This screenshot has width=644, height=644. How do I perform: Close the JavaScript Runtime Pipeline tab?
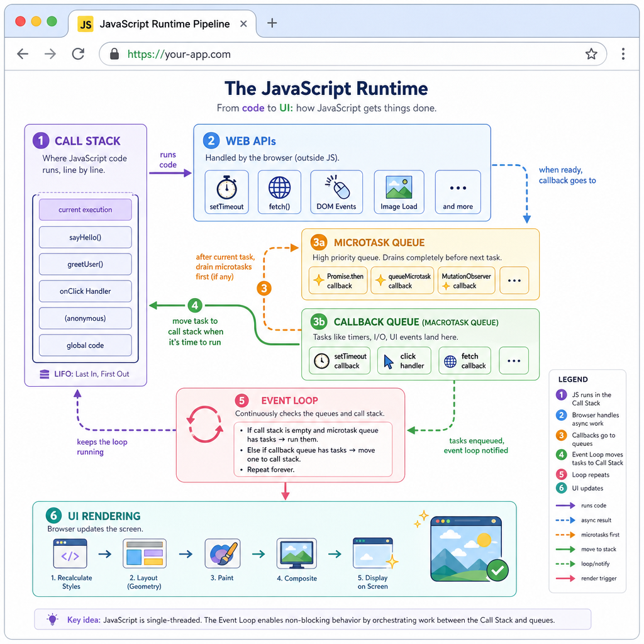[243, 24]
